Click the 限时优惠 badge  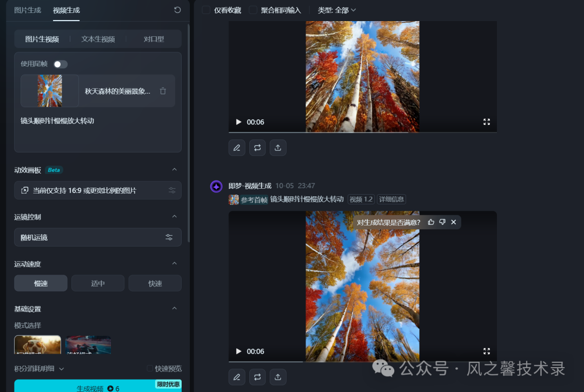click(x=168, y=384)
